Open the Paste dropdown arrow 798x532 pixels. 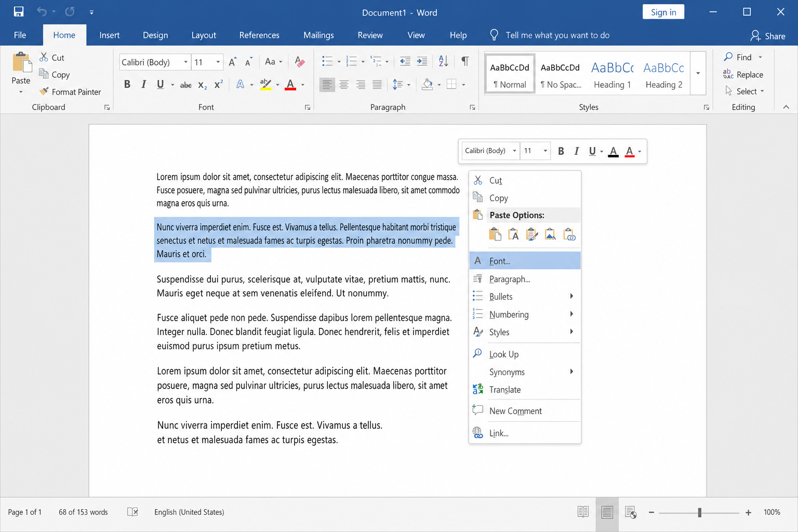click(x=21, y=92)
